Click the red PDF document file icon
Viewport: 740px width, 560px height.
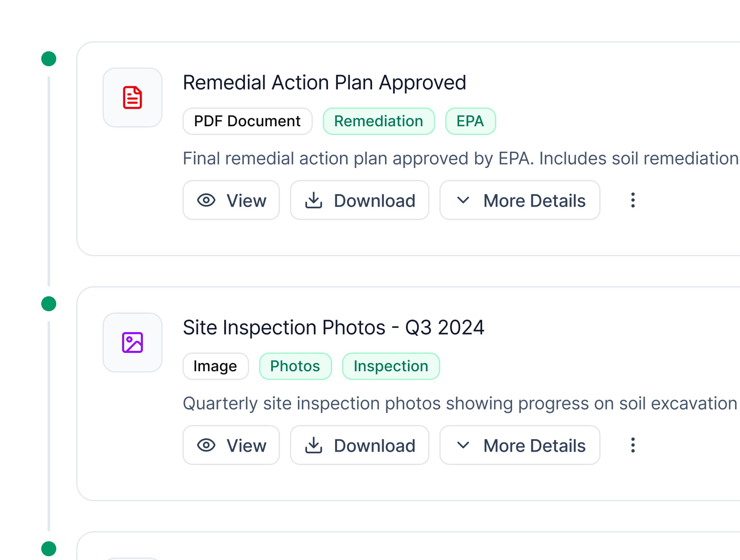132,97
